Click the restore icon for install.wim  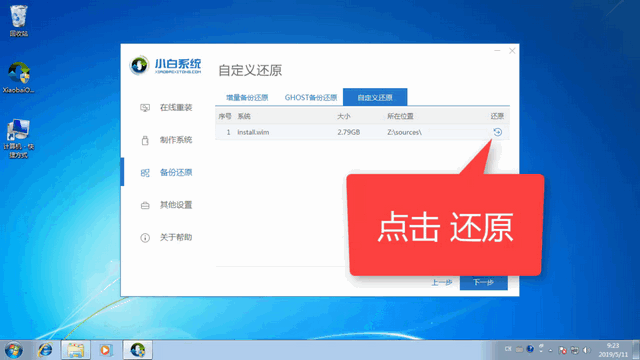(x=497, y=132)
